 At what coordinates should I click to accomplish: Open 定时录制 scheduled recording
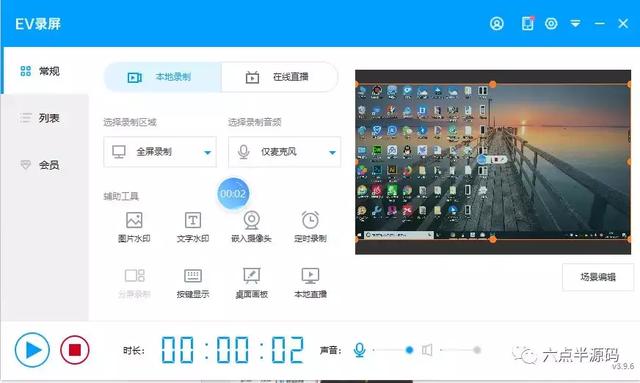[310, 227]
